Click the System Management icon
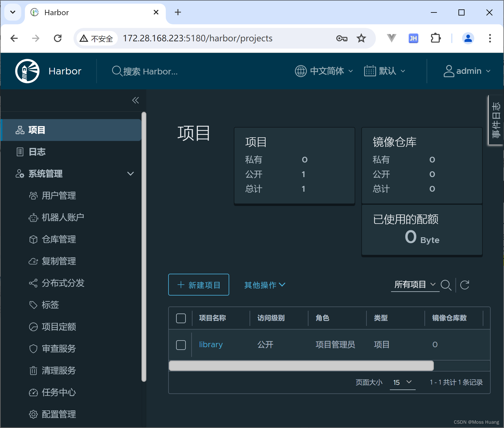Image resolution: width=504 pixels, height=428 pixels. 20,174
